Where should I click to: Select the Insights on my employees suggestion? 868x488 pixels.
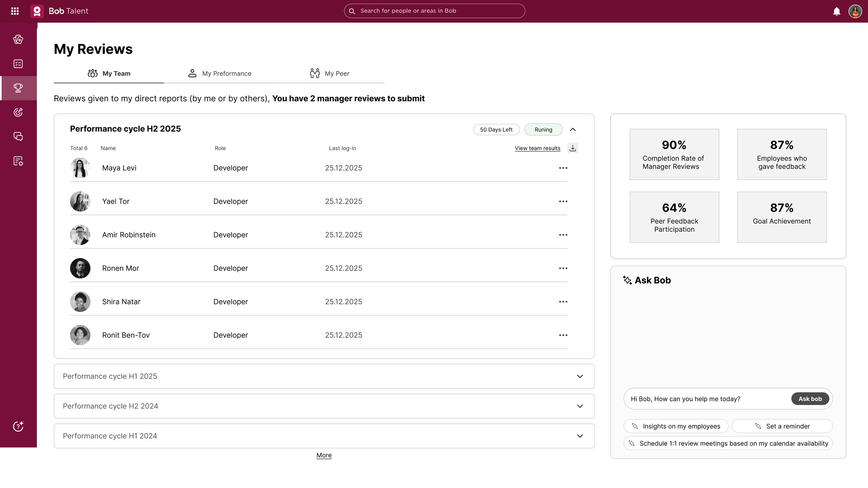click(x=676, y=426)
